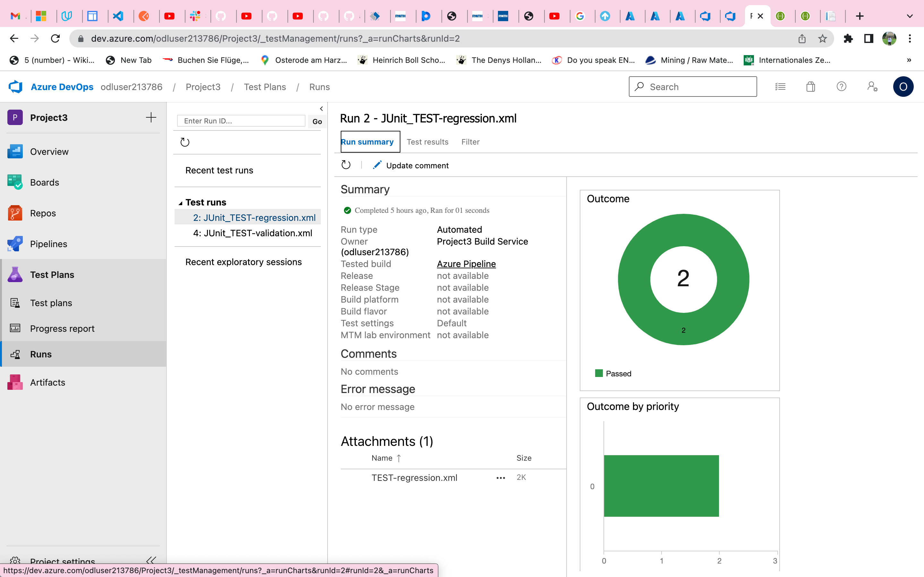Screen dimensions: 924x577
Task: Collapse the Test runs tree node
Action: click(x=180, y=203)
